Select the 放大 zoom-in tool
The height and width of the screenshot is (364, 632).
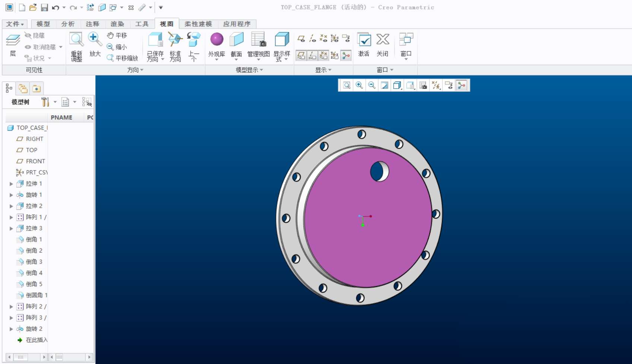[x=95, y=45]
